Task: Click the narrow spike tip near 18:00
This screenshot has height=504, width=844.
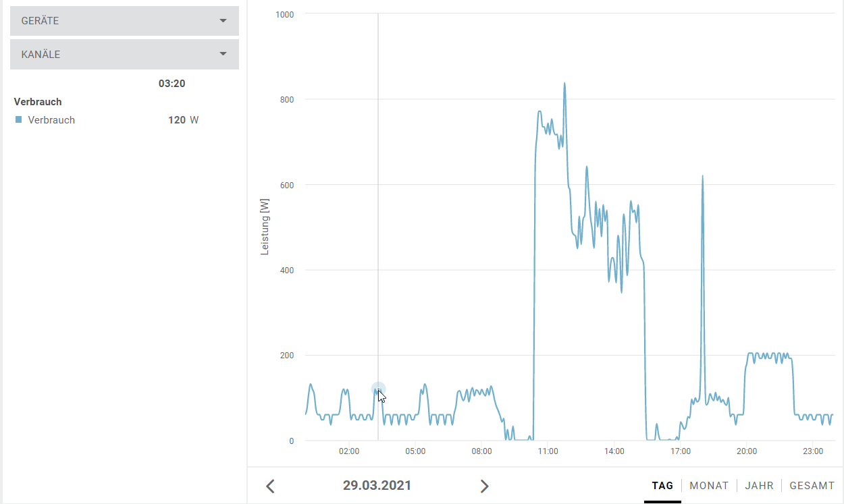Action: [x=703, y=177]
